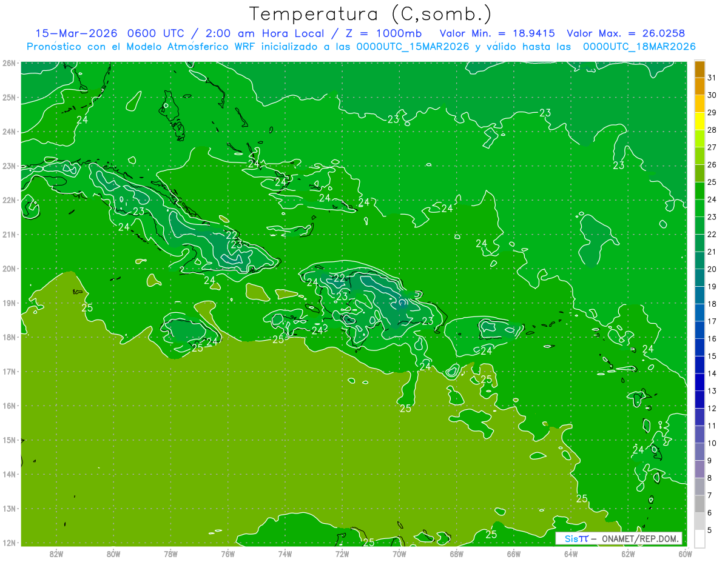Click the legend scale value 29
The image size is (728, 562).
tap(712, 112)
